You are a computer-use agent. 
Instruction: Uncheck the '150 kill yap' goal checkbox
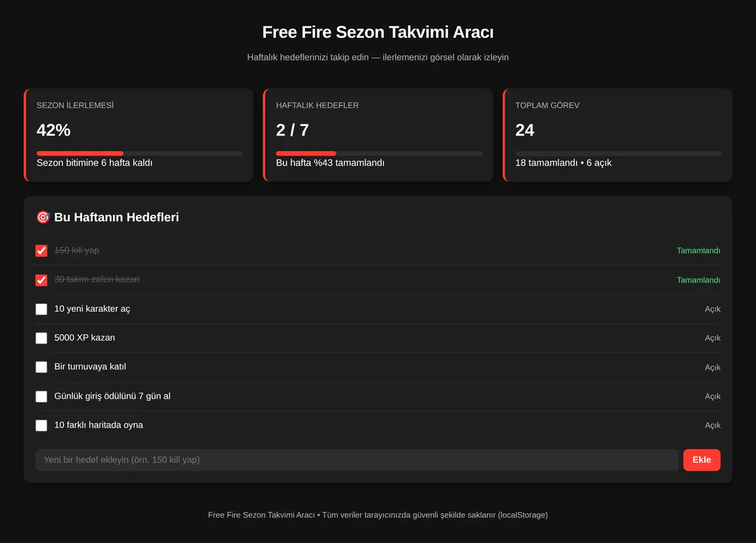pos(42,251)
